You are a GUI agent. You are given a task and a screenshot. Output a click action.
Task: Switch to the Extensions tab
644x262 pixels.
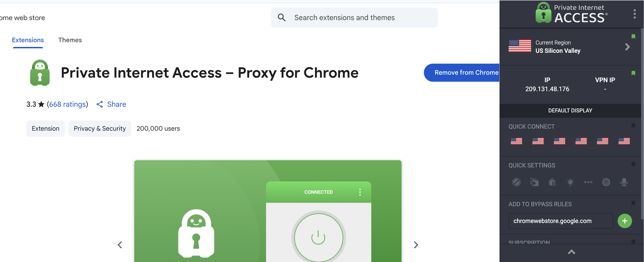27,40
